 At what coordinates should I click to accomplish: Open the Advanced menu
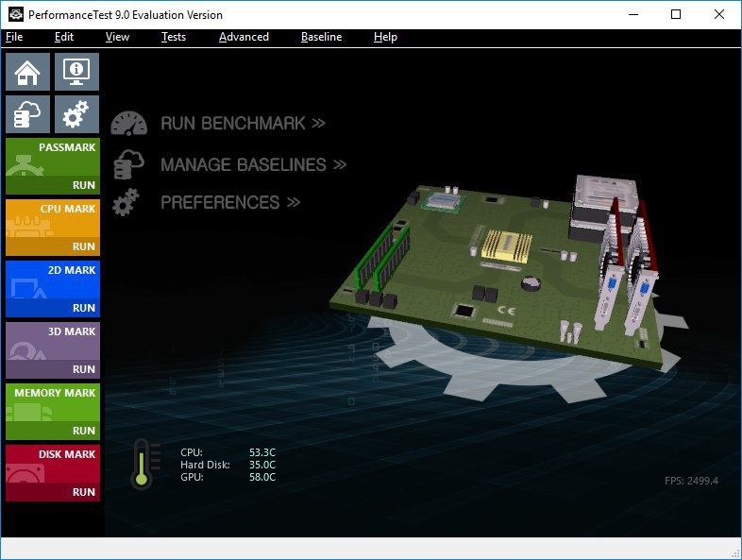[244, 37]
